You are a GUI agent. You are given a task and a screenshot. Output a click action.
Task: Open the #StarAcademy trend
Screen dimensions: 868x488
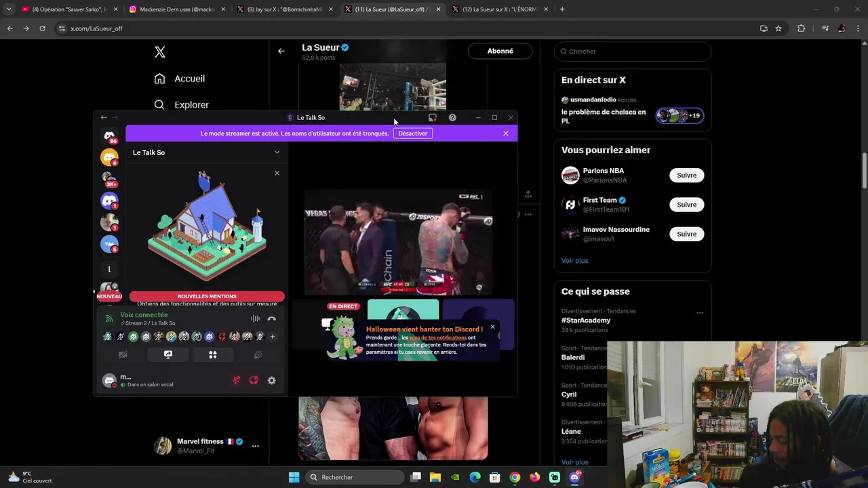coord(586,320)
